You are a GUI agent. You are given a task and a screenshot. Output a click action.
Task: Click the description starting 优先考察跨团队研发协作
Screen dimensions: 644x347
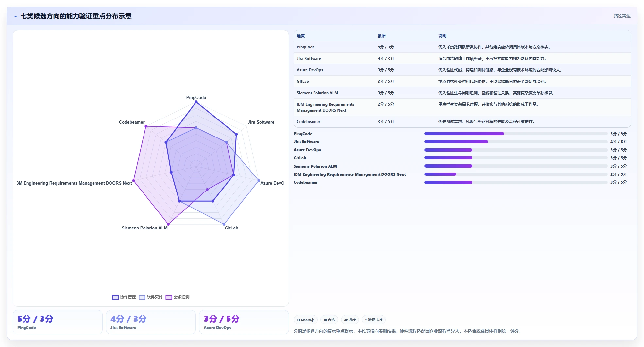(495, 47)
